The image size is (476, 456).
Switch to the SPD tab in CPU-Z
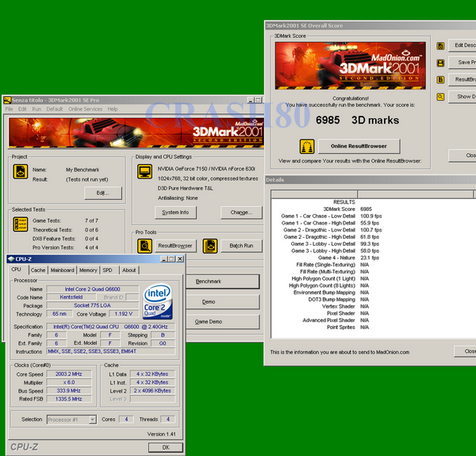pos(107,270)
